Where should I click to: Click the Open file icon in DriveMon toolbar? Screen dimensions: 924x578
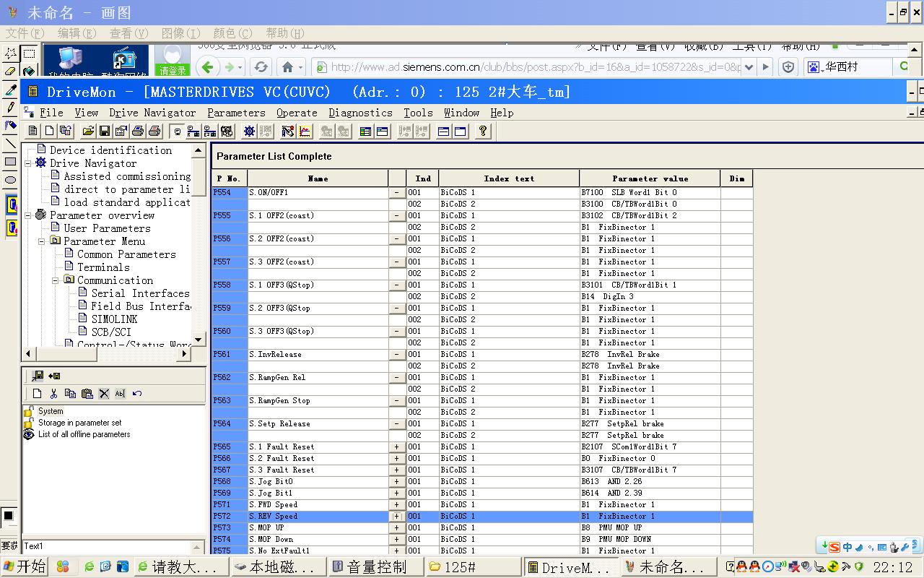click(88, 131)
